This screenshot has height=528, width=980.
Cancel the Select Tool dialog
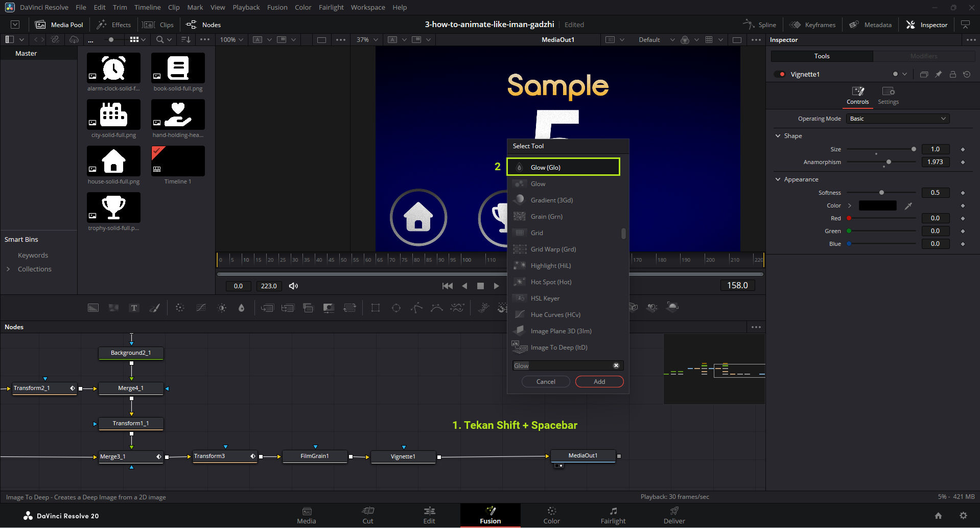click(x=545, y=382)
